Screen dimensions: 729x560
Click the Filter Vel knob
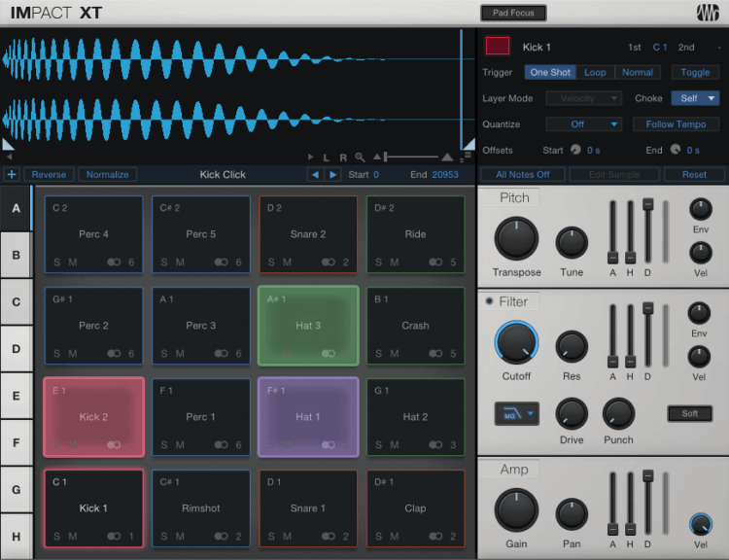coord(699,357)
